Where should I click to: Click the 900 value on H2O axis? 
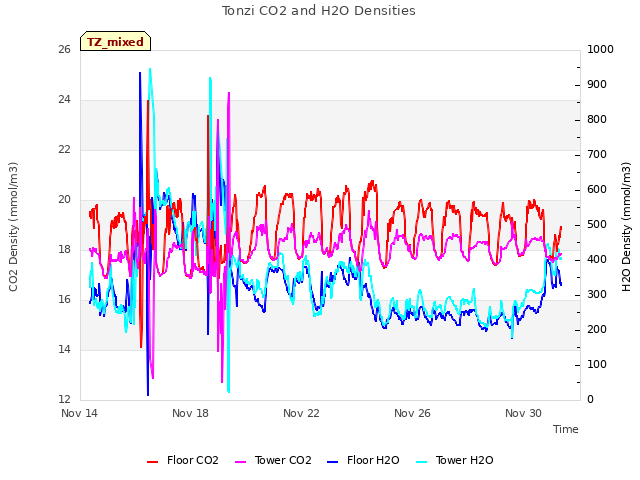597,85
